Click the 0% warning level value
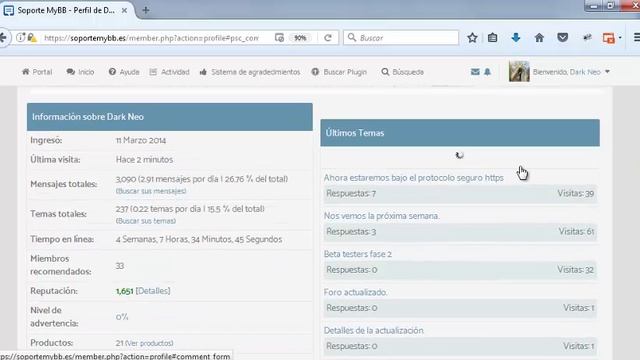Viewport: 640px width, 360px height. click(x=122, y=317)
